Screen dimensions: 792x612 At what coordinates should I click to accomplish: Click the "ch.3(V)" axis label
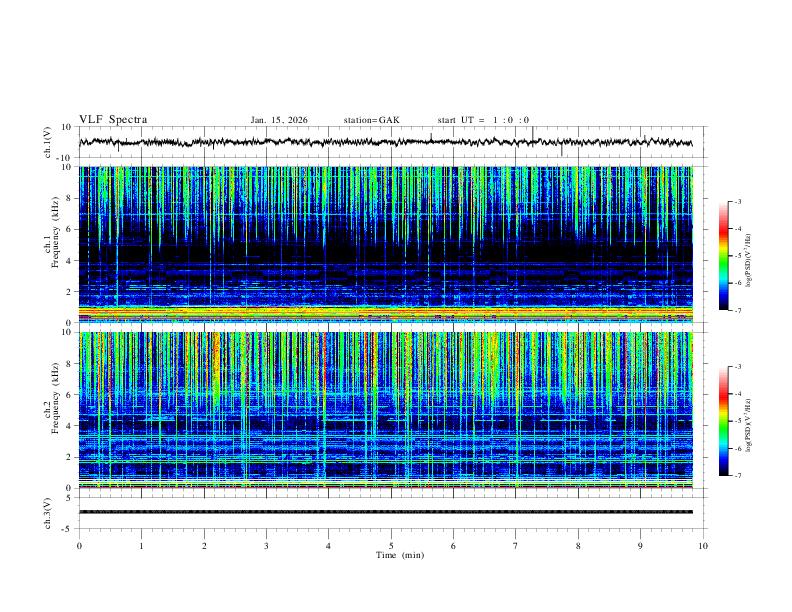click(48, 513)
